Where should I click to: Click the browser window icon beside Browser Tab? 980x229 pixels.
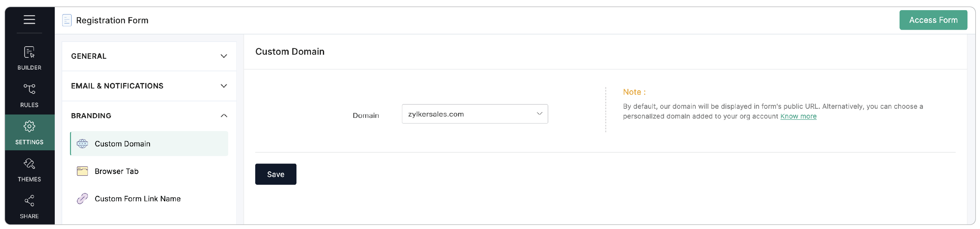(x=82, y=171)
